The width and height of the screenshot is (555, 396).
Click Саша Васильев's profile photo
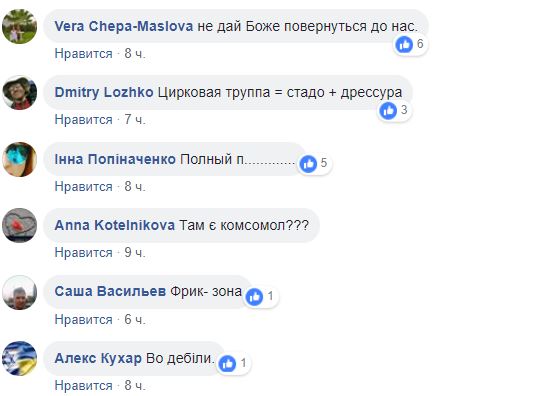click(x=19, y=292)
